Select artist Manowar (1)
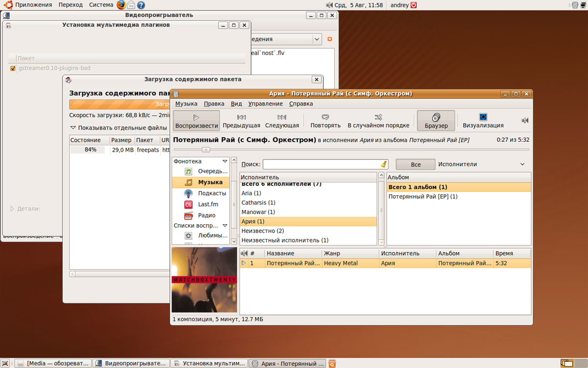Image resolution: width=588 pixels, height=368 pixels. click(x=308, y=212)
